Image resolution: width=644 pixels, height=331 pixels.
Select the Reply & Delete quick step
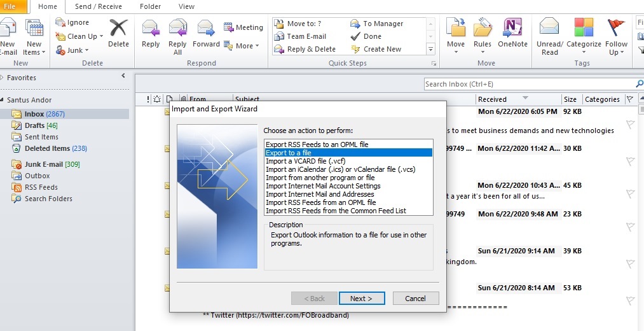[x=304, y=49]
